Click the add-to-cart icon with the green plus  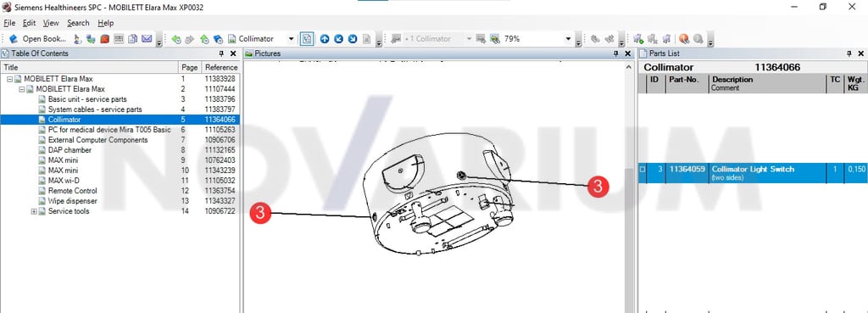(638, 39)
